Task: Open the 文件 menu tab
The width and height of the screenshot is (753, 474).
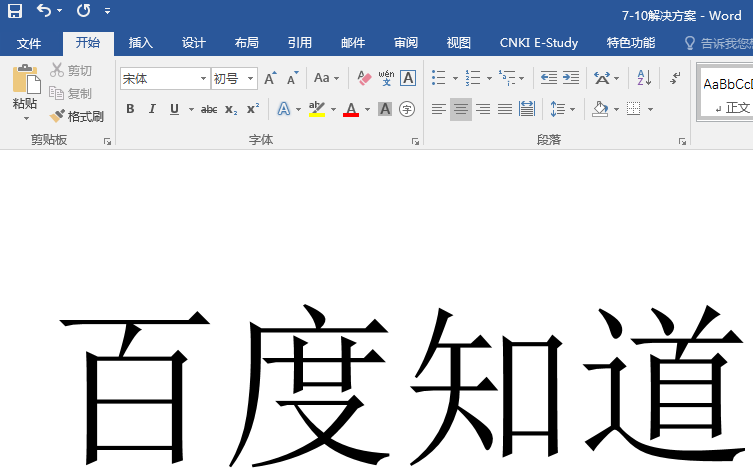Action: (x=29, y=43)
